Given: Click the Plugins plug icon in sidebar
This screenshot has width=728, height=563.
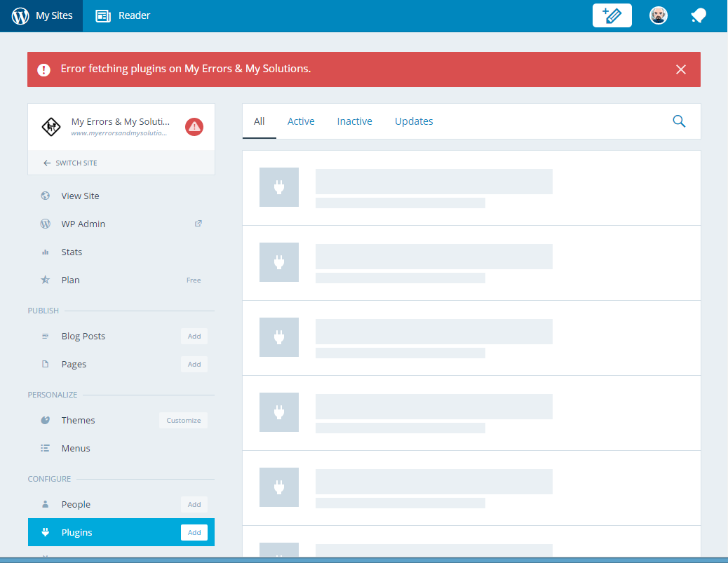Looking at the screenshot, I should click(45, 532).
